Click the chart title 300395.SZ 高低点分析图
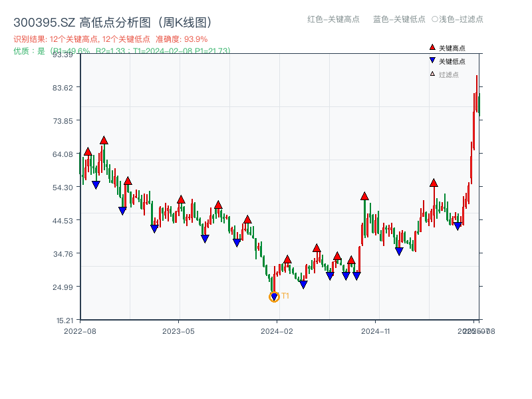532x399 pixels. [113, 23]
